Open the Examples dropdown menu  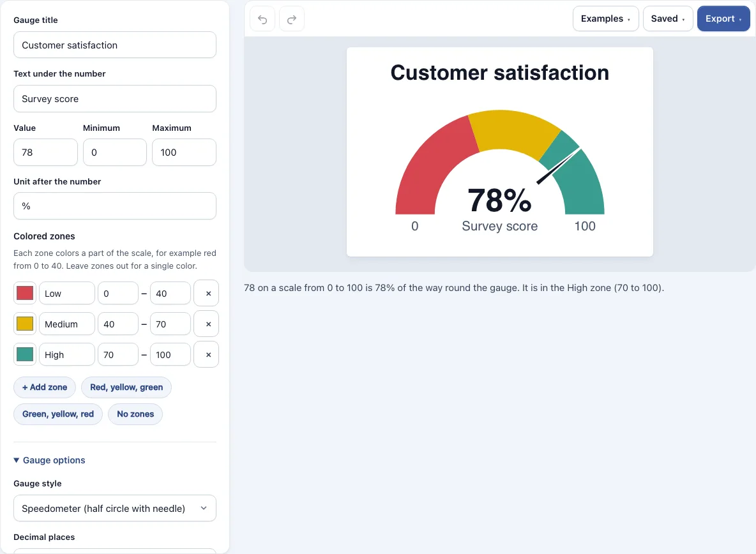click(x=605, y=19)
